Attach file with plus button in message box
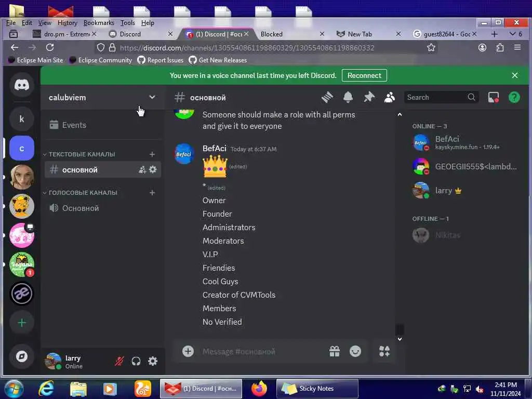This screenshot has height=399, width=532. coord(188,351)
